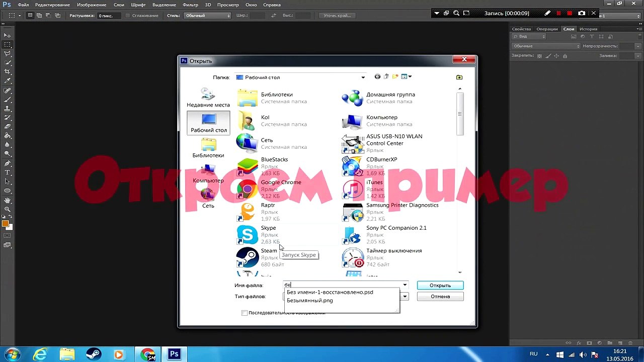Toggle Последовательность изображений checkbox
This screenshot has height=362, width=644.
245,313
